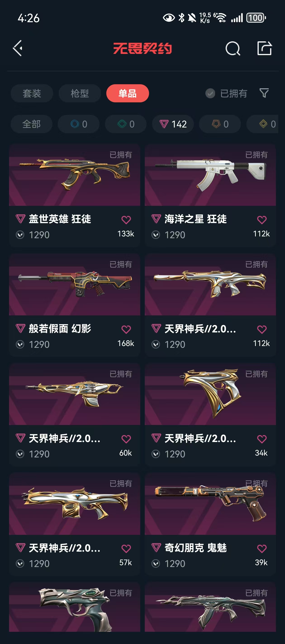The width and height of the screenshot is (285, 644).
Task: Tap heart icon for 奇幻朋克 鬼魅
Action: click(262, 548)
